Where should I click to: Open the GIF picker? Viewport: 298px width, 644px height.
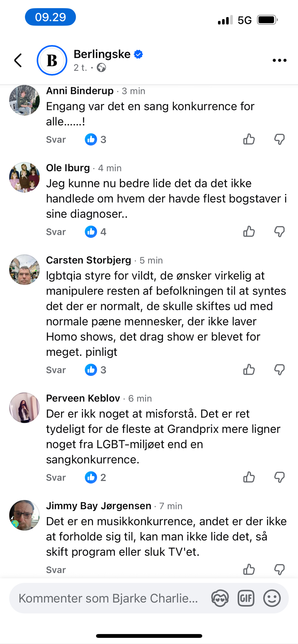[246, 598]
